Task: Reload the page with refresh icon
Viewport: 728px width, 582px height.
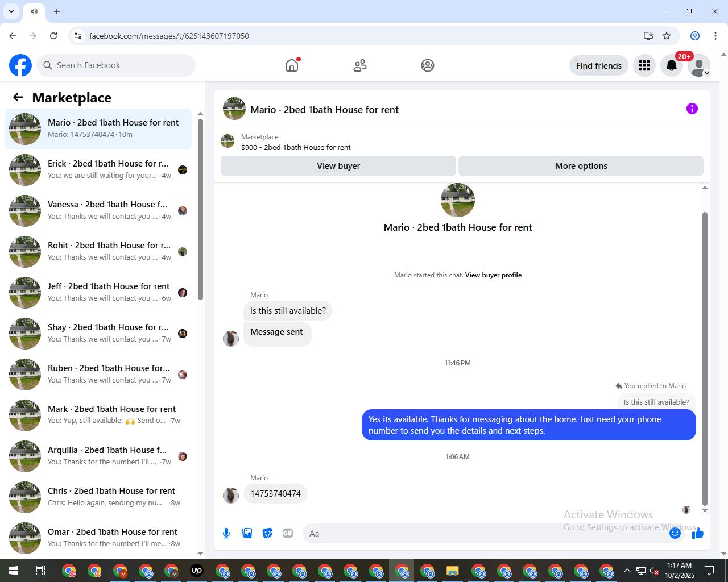Action: (x=53, y=36)
